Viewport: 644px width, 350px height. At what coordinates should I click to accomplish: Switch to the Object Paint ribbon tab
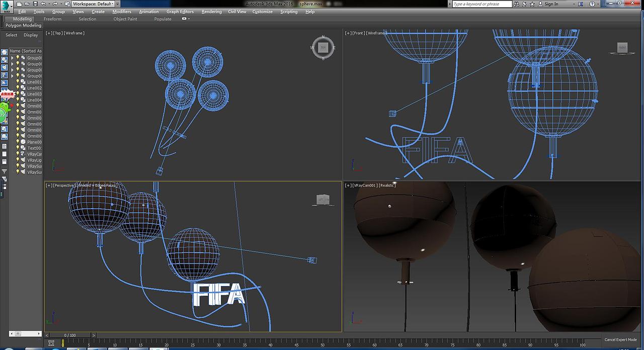(x=125, y=19)
